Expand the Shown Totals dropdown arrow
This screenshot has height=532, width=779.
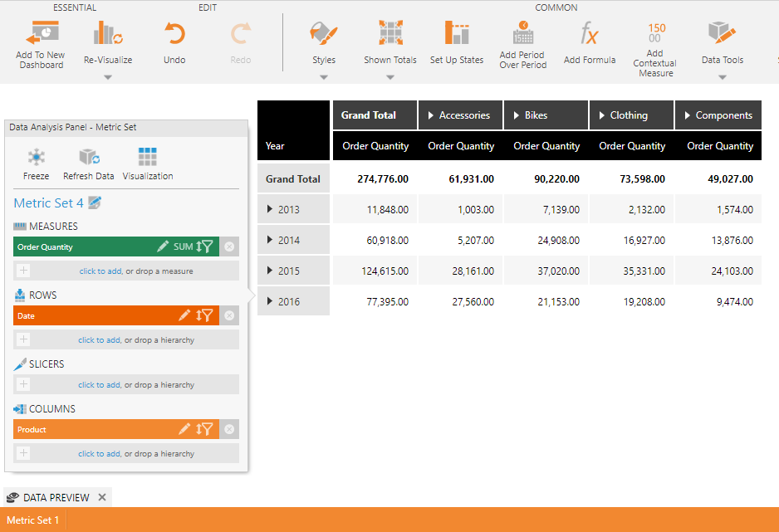point(390,77)
